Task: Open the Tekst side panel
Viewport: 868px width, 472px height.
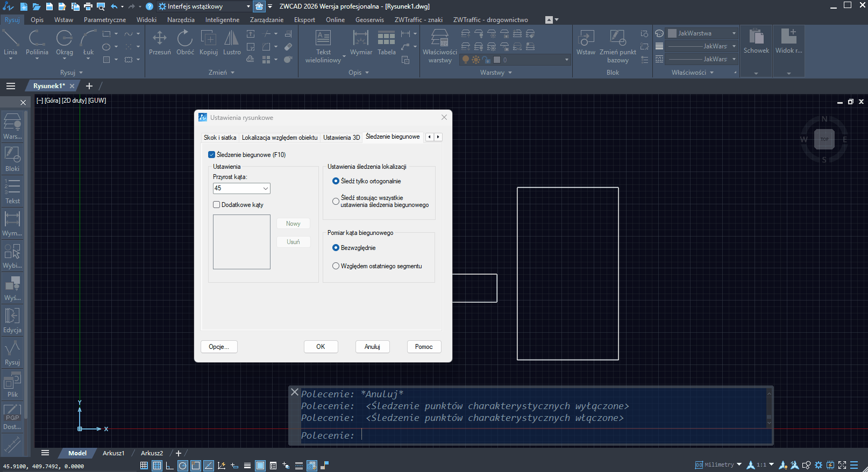Action: [x=12, y=191]
